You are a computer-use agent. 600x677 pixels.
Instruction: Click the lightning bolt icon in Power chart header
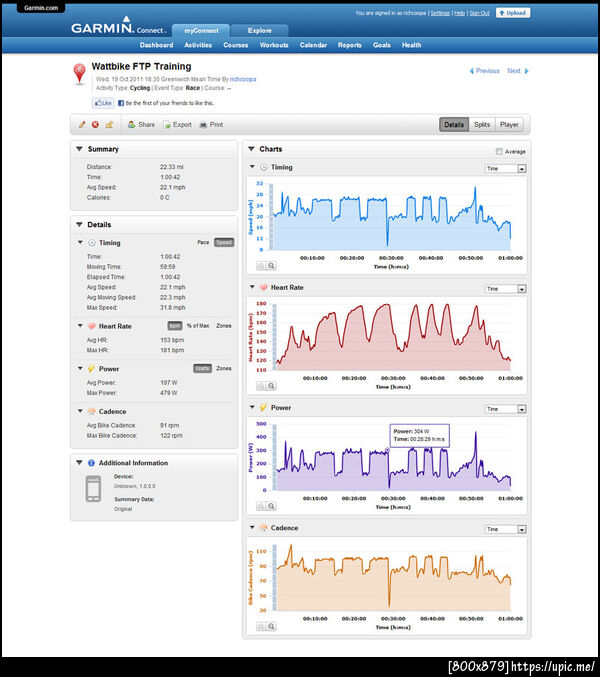[x=263, y=408]
